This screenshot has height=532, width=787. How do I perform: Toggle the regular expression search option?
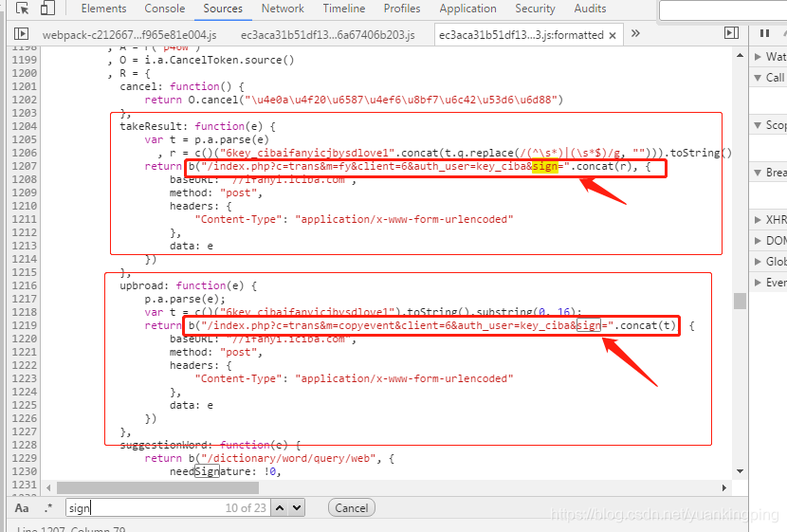click(x=48, y=508)
